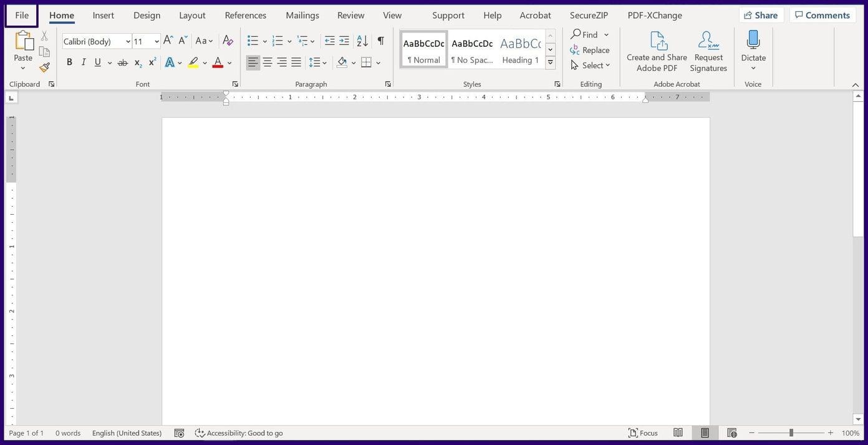Switch to Web Layout view icon
The image size is (868, 445).
[732, 433]
